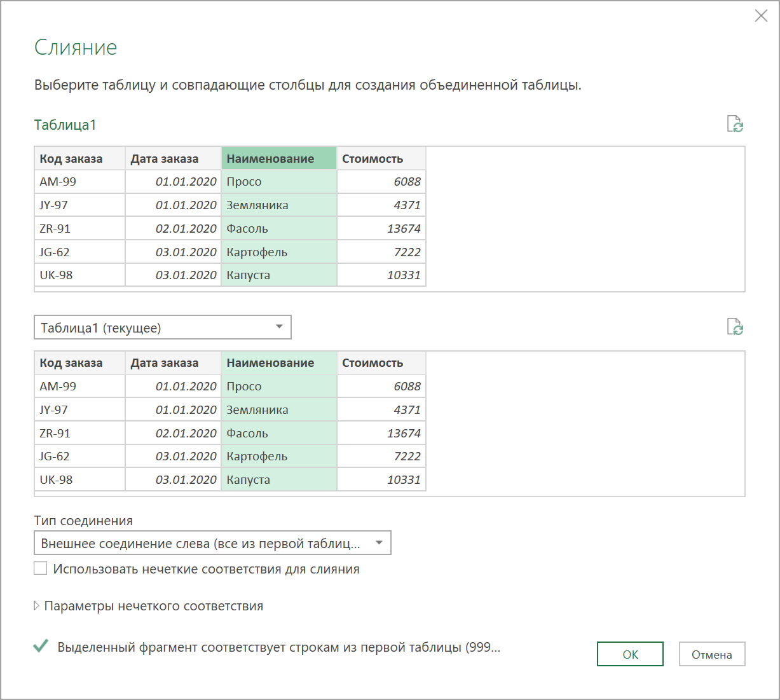The width and height of the screenshot is (780, 700).
Task: Click ZR-91 cell in top table
Action: [79, 228]
